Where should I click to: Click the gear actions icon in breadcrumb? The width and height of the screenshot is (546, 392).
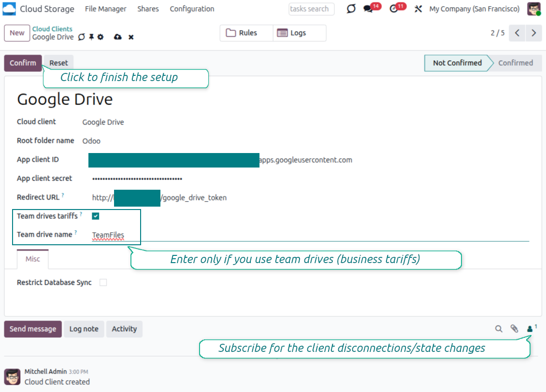(101, 37)
